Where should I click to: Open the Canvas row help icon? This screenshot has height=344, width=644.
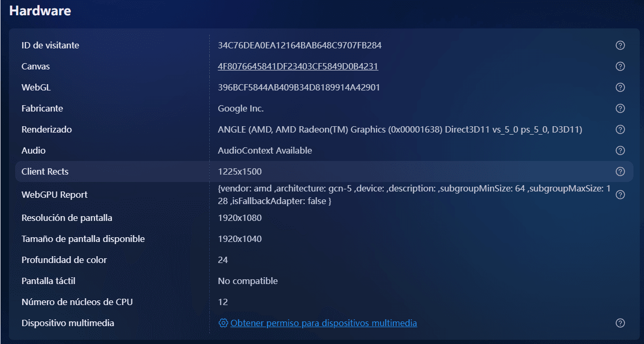point(620,66)
